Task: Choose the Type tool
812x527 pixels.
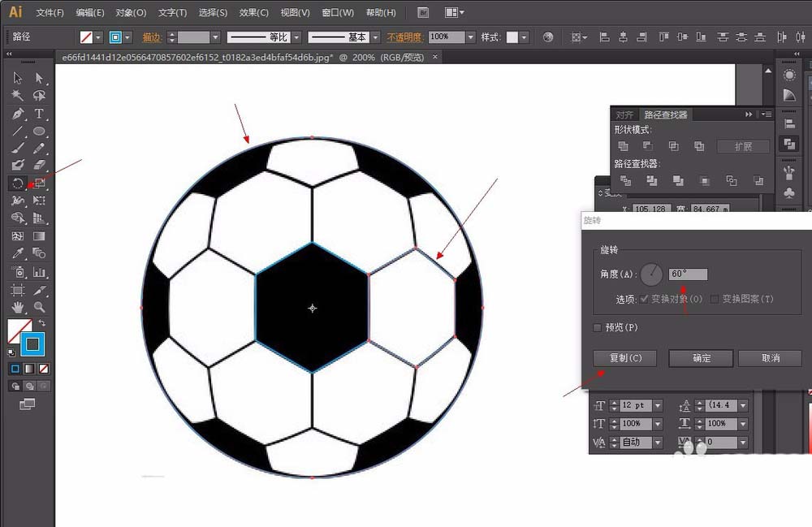Action: click(39, 114)
